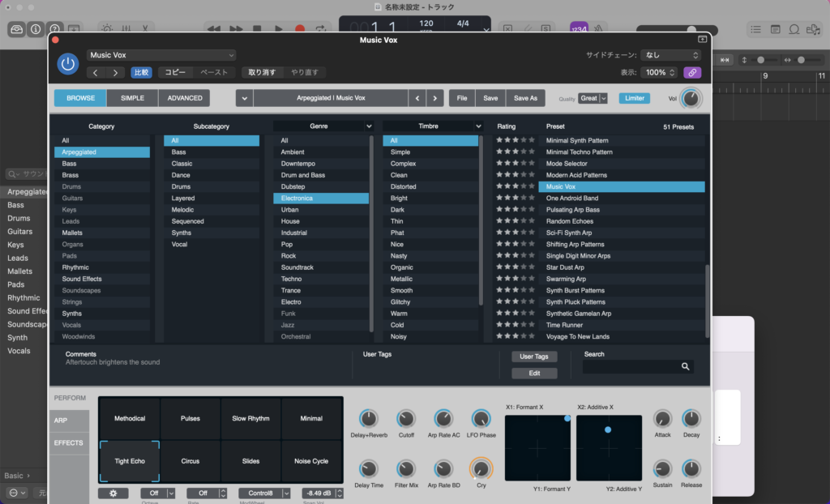Toggle the Limiter on or off
The image size is (830, 504).
point(635,98)
